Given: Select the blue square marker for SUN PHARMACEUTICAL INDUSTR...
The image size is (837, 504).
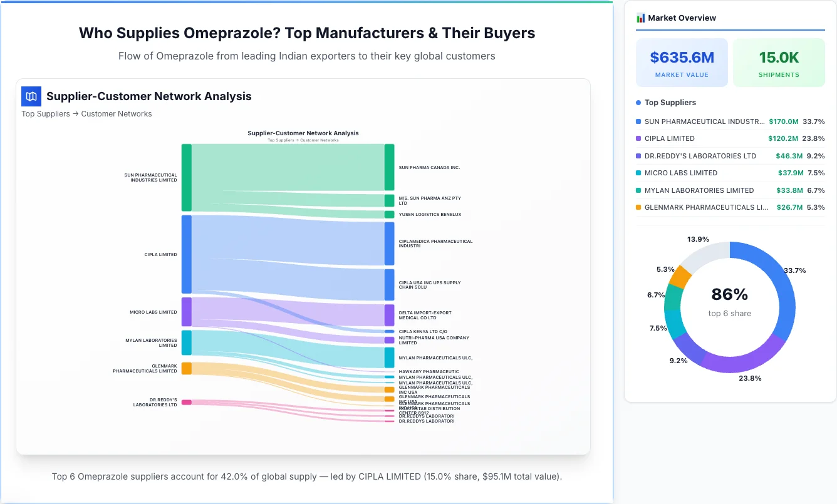Looking at the screenshot, I should pos(637,121).
